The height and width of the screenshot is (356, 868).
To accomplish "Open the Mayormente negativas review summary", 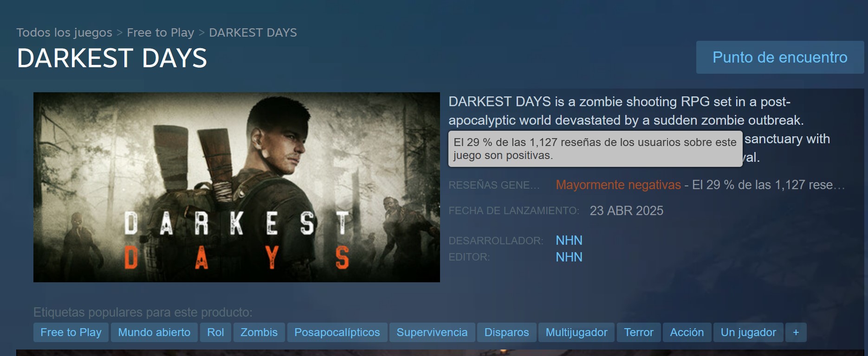I will click(x=618, y=185).
